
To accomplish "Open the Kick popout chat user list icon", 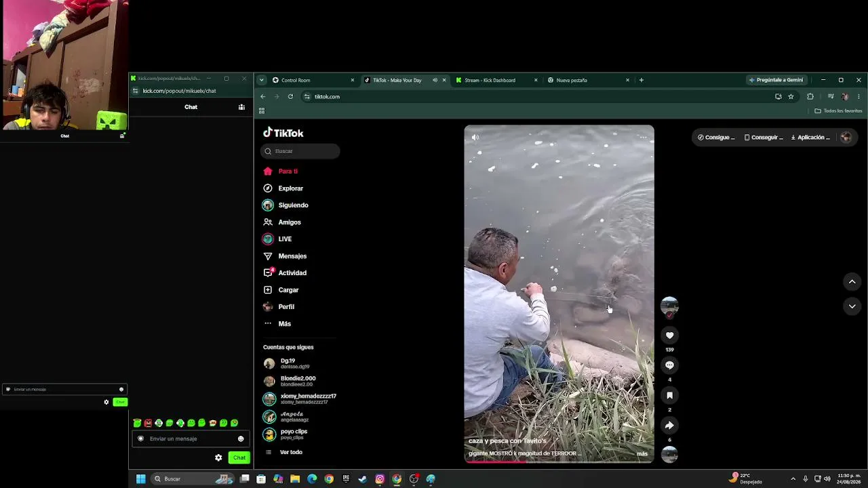I will tap(241, 107).
